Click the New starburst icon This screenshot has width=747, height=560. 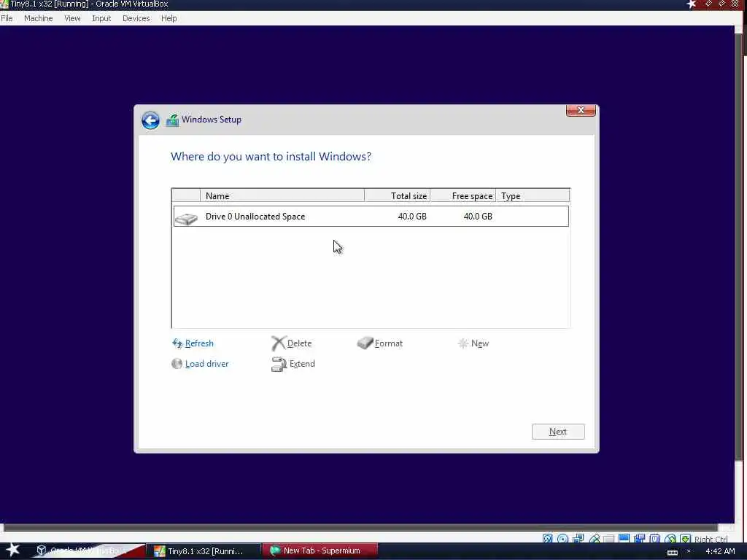[x=462, y=343]
